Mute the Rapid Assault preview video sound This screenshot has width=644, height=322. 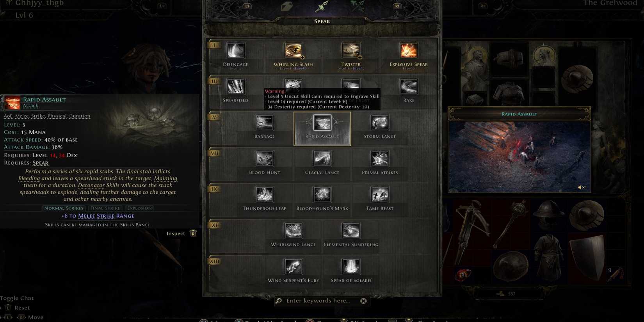coord(581,187)
